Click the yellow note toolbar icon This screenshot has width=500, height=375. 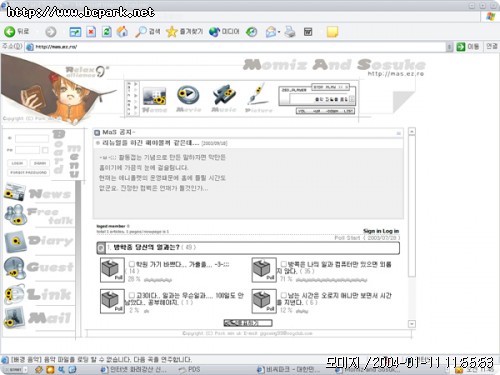pos(332,32)
